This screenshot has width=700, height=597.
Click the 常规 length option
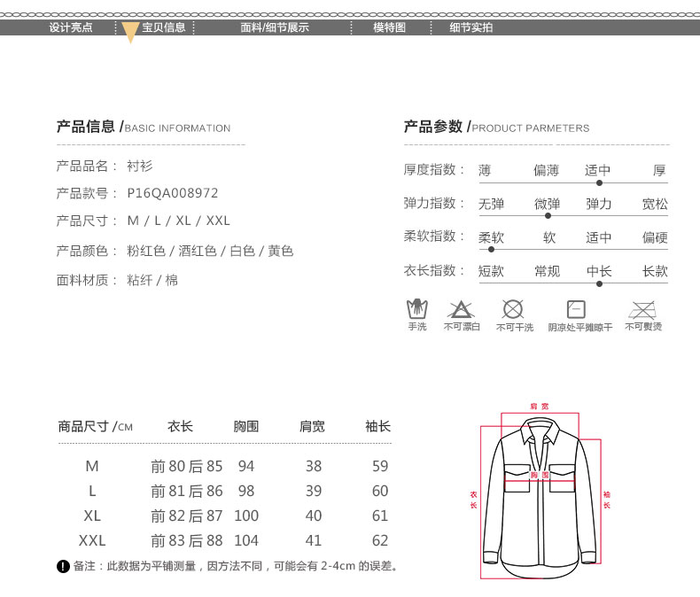[x=548, y=271]
